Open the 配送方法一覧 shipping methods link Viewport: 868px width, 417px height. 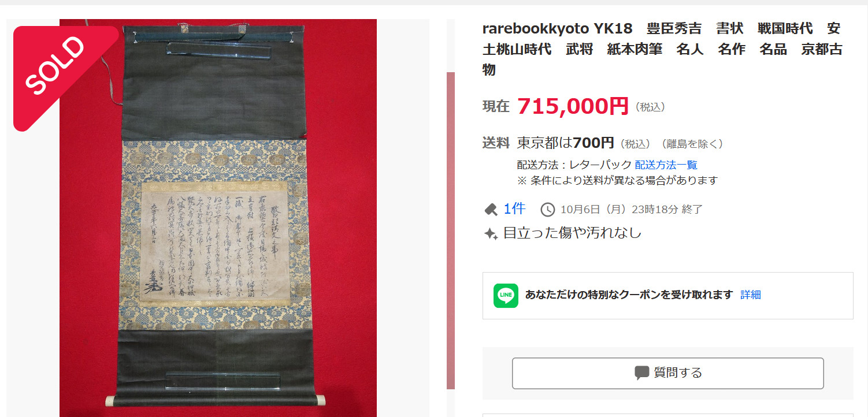(x=666, y=165)
